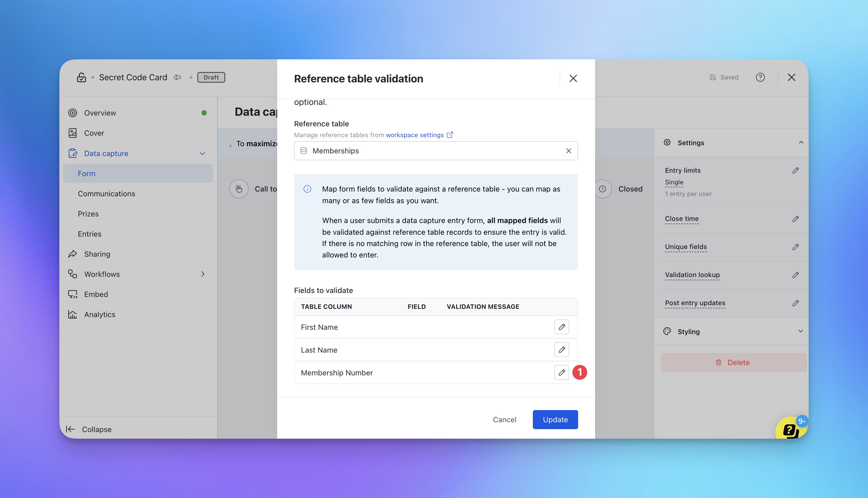Screen dimensions: 868x498
Task: Collapse the Settings panel section
Action: pos(801,143)
